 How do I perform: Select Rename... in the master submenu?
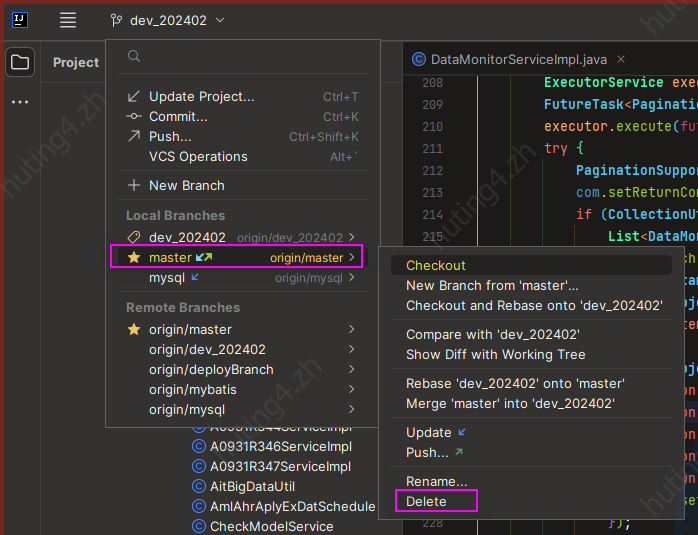(x=531, y=481)
